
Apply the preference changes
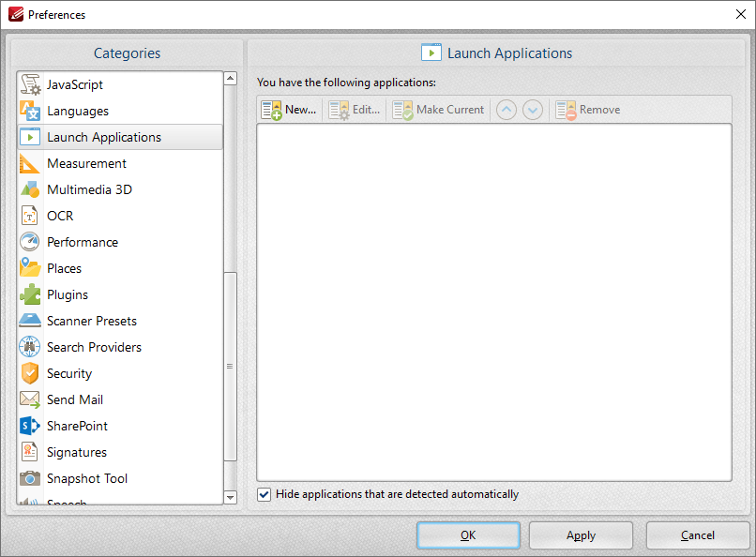581,535
